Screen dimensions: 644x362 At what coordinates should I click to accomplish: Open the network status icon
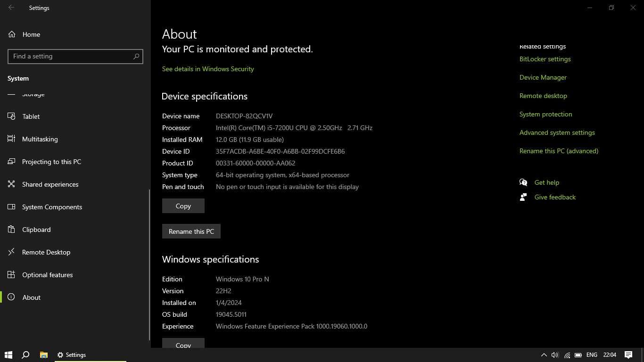(567, 355)
